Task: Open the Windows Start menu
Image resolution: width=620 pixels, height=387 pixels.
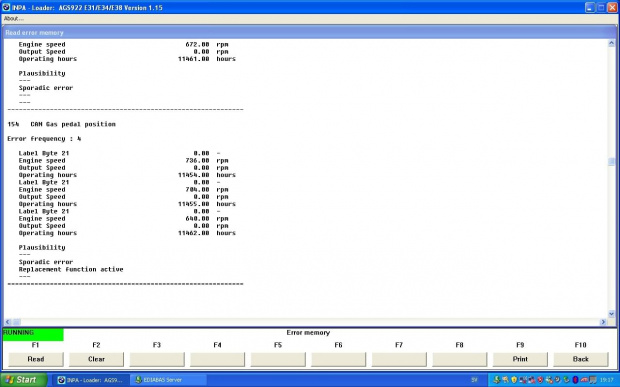Action: click(x=24, y=380)
